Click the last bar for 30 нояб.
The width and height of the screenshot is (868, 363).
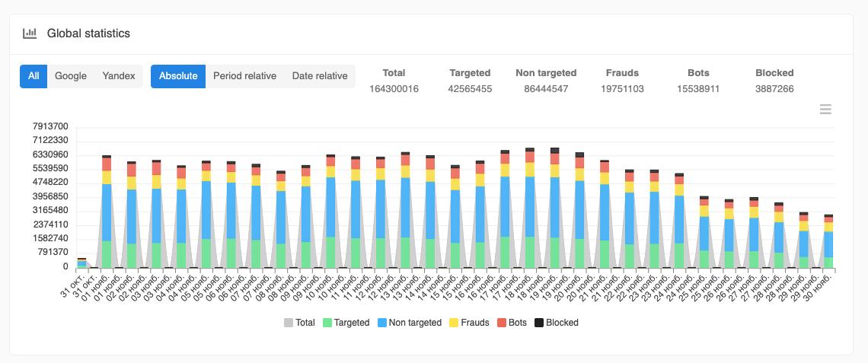pos(828,241)
